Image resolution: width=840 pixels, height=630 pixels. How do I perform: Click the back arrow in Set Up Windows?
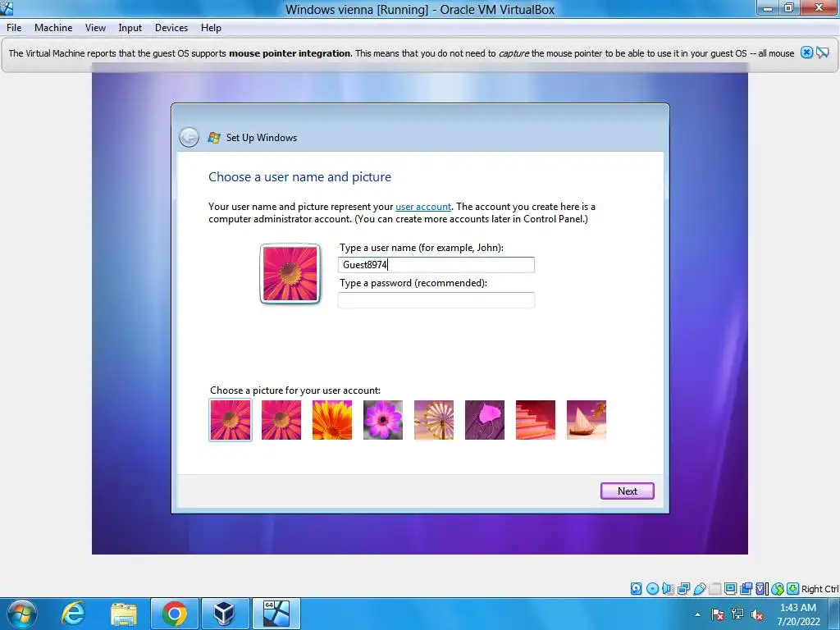189,137
